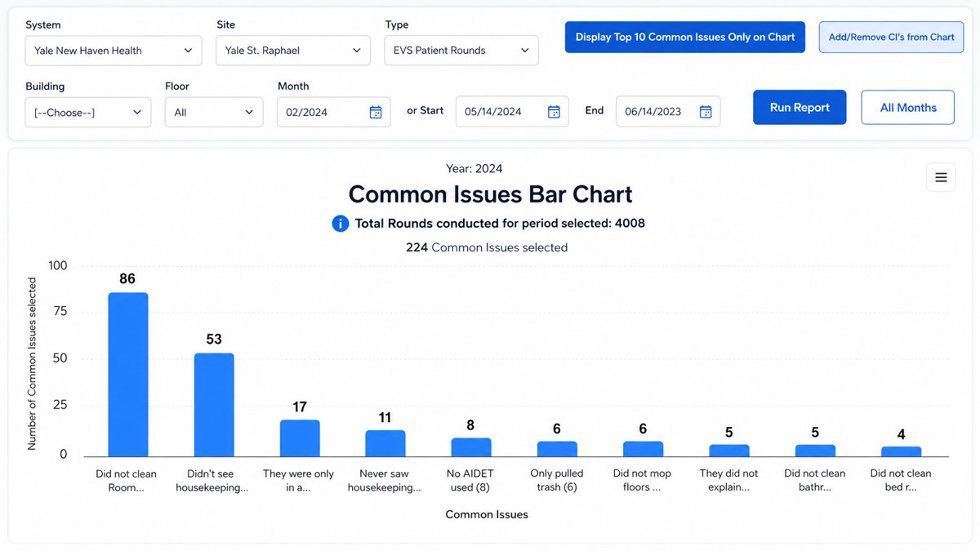The image size is (980, 551).
Task: Click the End date input 06/14/2023
Action: [x=668, y=112]
